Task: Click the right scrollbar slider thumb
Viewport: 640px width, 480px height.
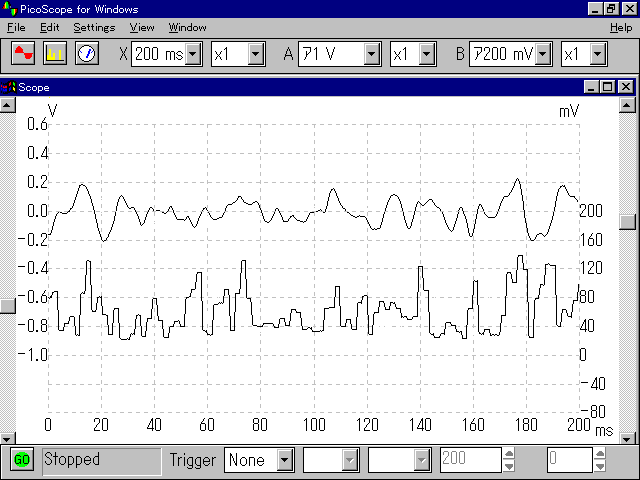Action: point(627,222)
